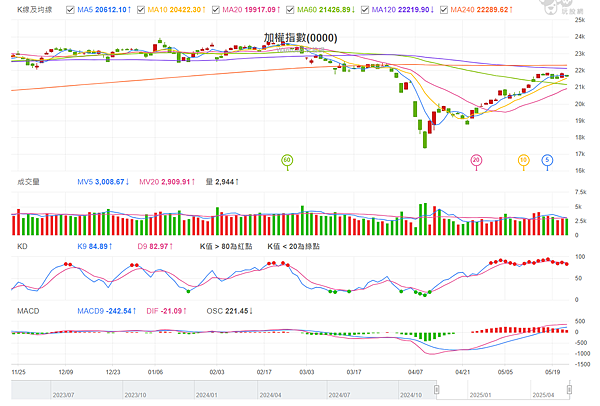Click the MV5 3,008.67 volume label
Image resolution: width=600 pixels, height=406 pixels.
point(103,182)
